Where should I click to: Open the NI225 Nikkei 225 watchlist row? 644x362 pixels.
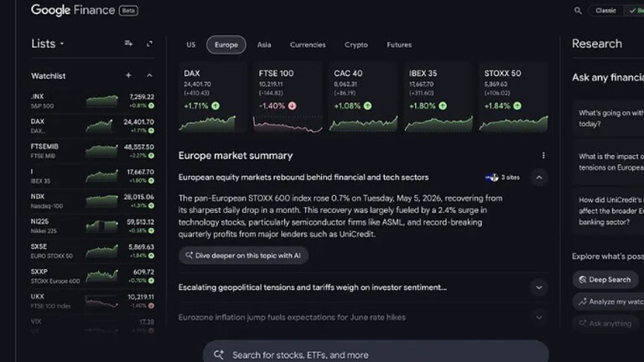92,226
